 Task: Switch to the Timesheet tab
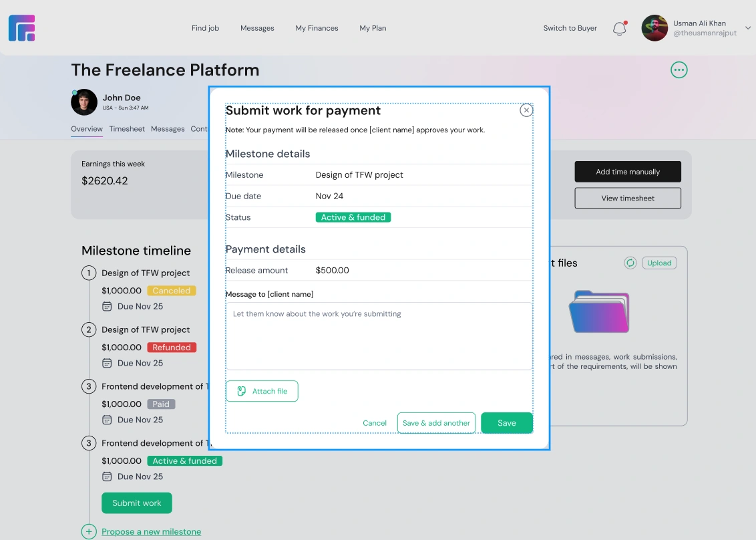127,129
